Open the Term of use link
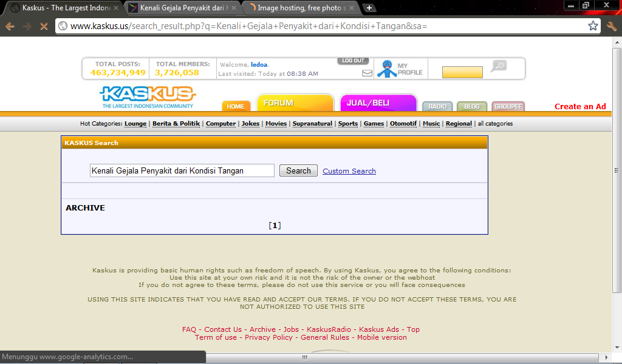Image resolution: width=622 pixels, height=364 pixels. click(x=216, y=337)
